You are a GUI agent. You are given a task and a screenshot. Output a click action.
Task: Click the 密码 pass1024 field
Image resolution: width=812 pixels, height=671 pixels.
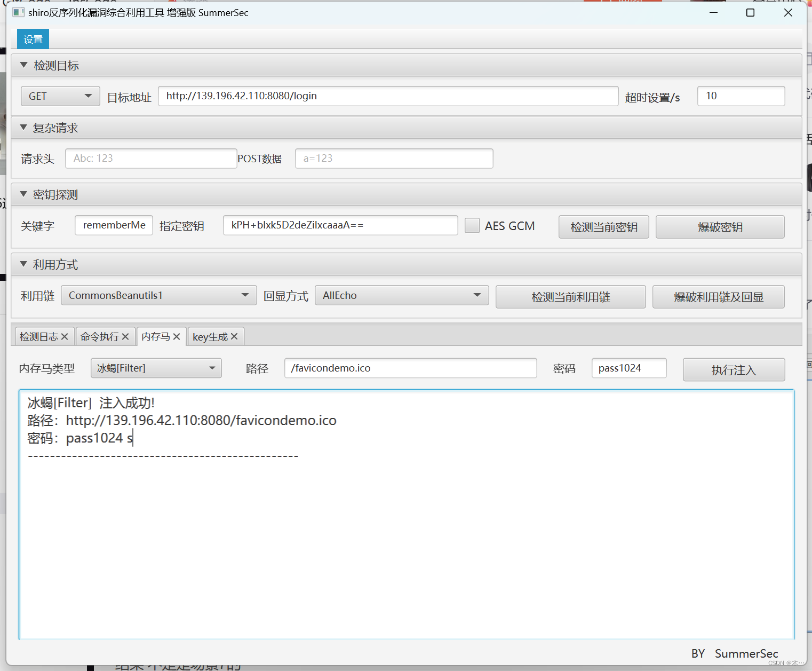[629, 368]
